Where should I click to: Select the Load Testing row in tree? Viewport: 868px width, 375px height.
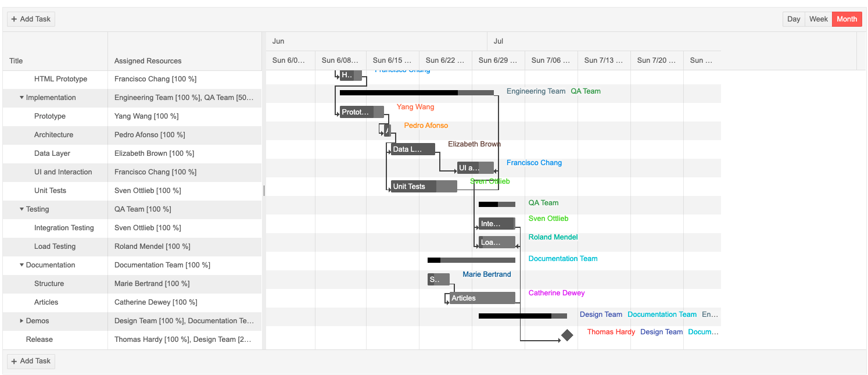(132, 247)
